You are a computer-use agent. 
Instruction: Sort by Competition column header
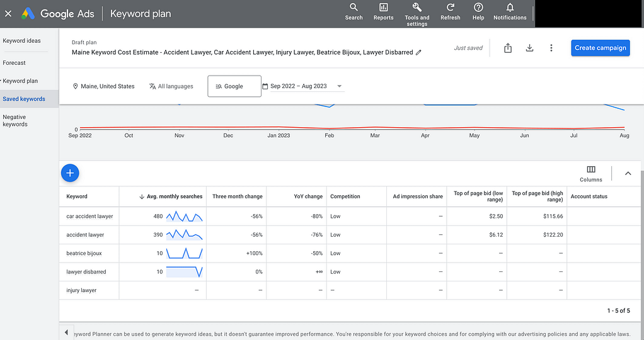click(345, 196)
